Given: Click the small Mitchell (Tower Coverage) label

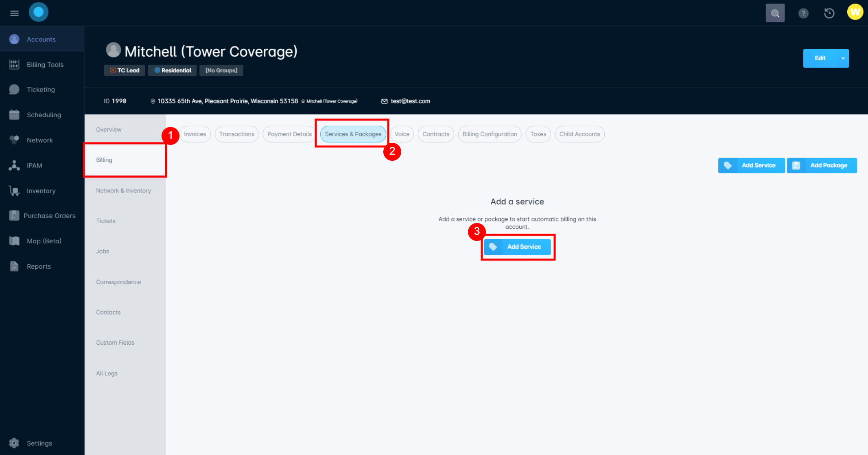Looking at the screenshot, I should point(332,101).
